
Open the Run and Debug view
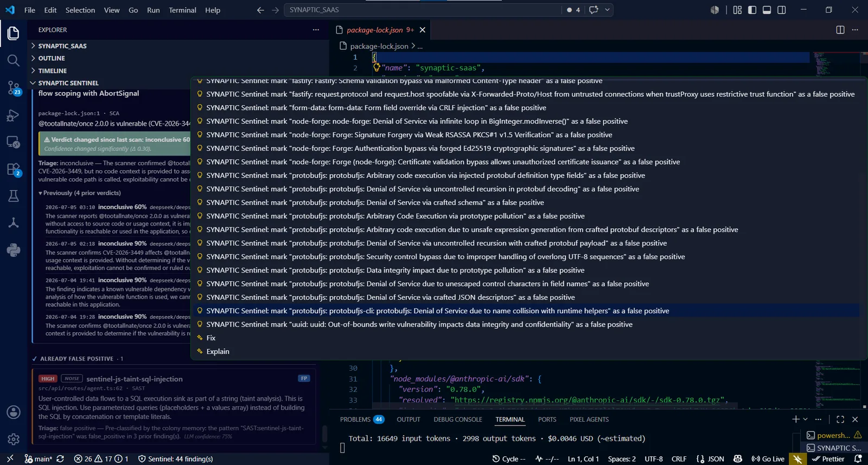(14, 115)
